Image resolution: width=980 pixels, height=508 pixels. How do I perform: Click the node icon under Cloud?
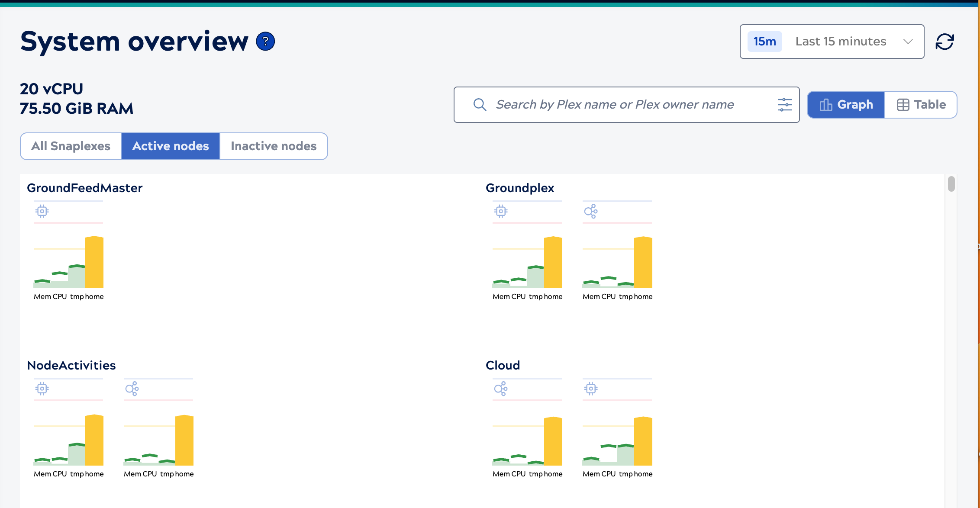[x=500, y=389]
